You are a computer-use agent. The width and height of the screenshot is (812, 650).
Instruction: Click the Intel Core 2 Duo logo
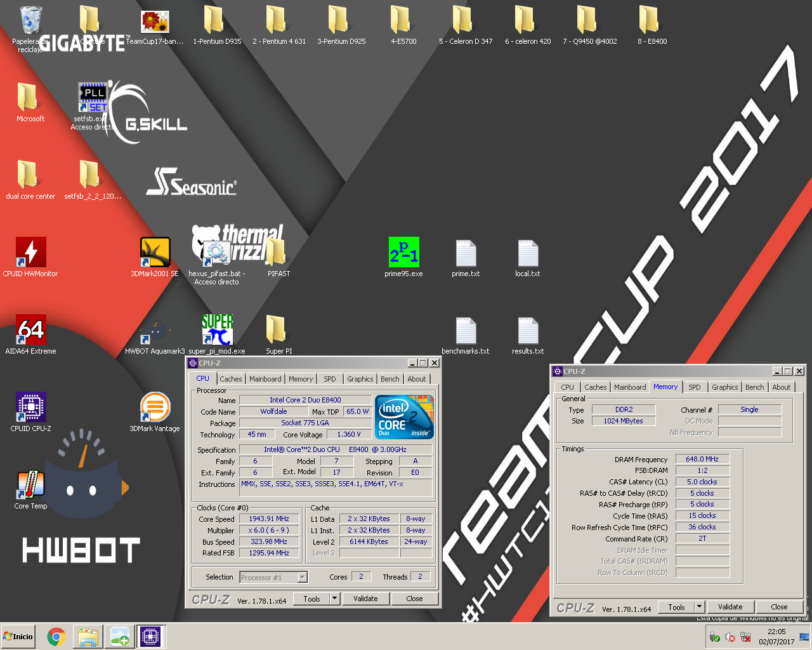coord(404,417)
